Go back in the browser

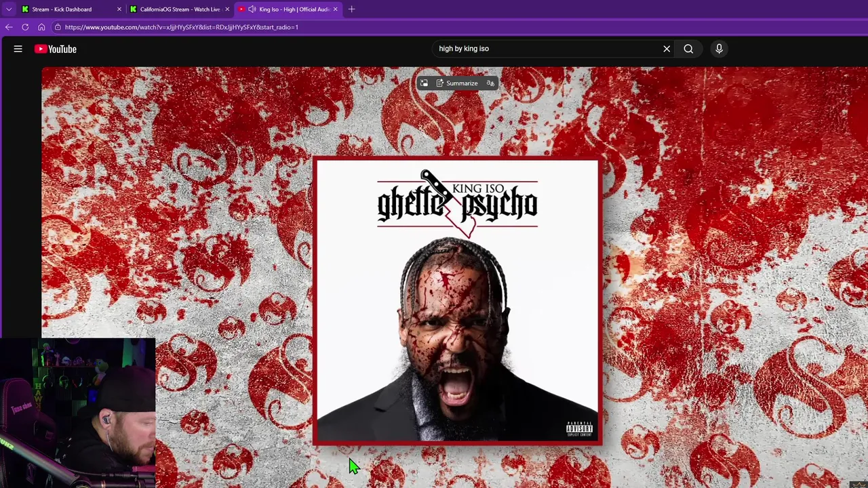click(9, 27)
